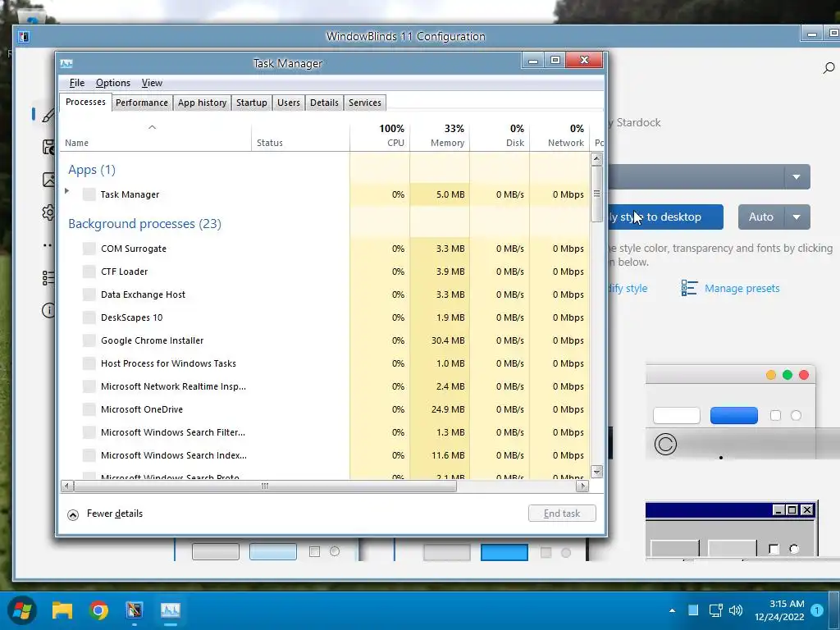Click Apply style to desktop button
Viewport: 840px width, 630px height.
[665, 217]
